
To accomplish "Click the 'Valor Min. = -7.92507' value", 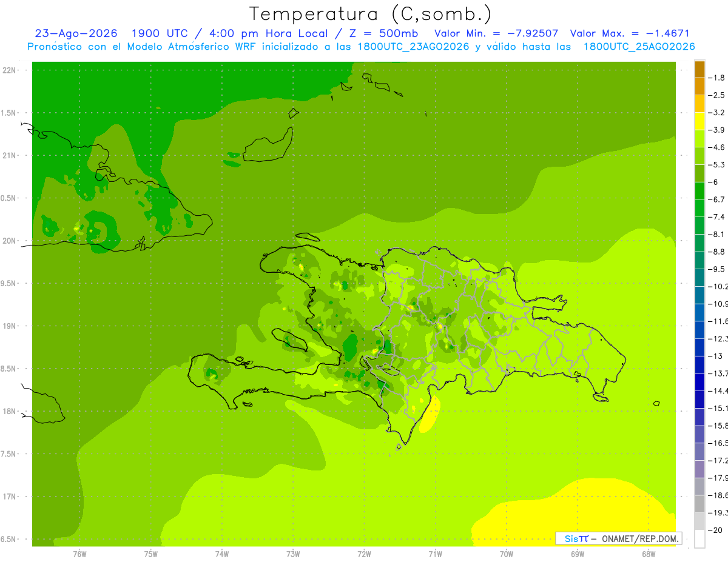I will coord(496,33).
